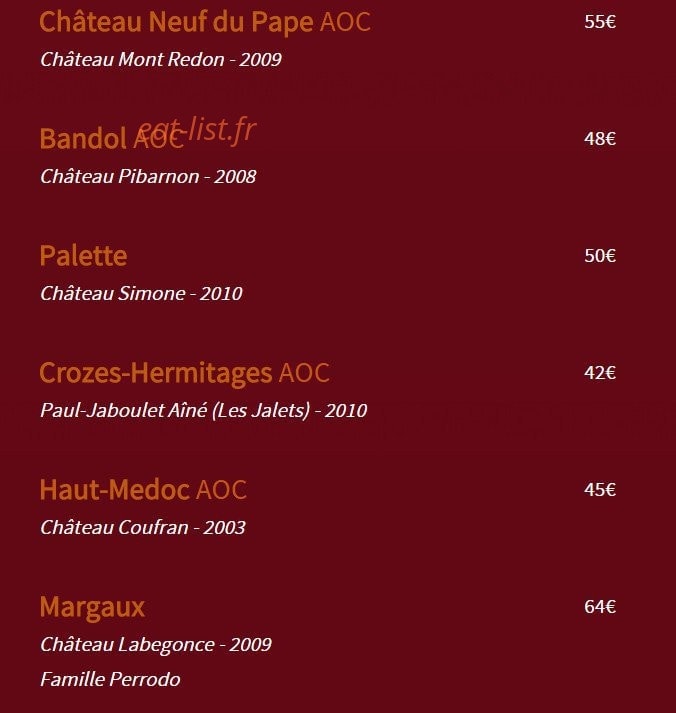The height and width of the screenshot is (713, 676).
Task: Select Château Coufran - 2003 description
Action: tap(143, 527)
